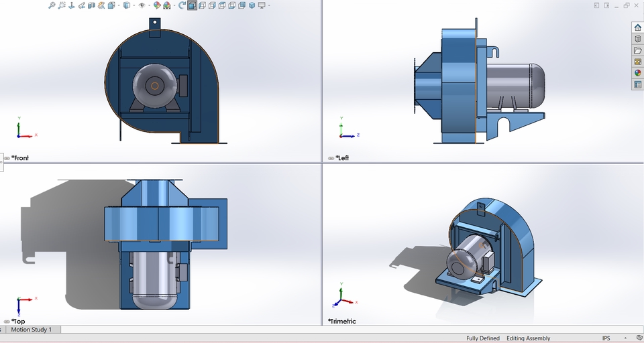Click the *Front view label
The height and width of the screenshot is (343, 644).
coord(20,158)
